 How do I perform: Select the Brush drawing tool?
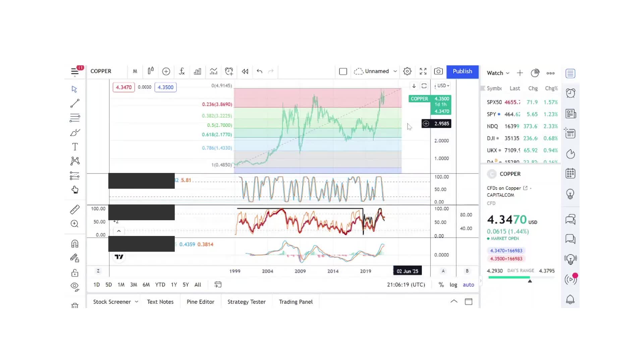tap(74, 132)
